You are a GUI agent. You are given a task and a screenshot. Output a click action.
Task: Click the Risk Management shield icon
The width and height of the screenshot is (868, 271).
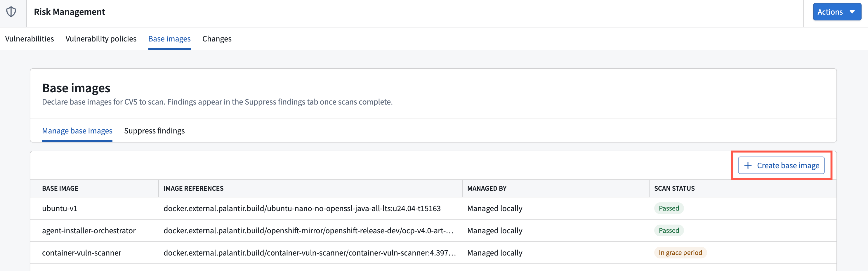pyautogui.click(x=11, y=12)
